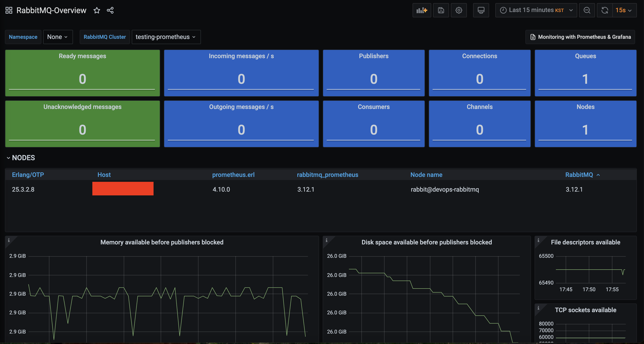The width and height of the screenshot is (644, 344).
Task: Click the add panel icon
Action: (421, 10)
